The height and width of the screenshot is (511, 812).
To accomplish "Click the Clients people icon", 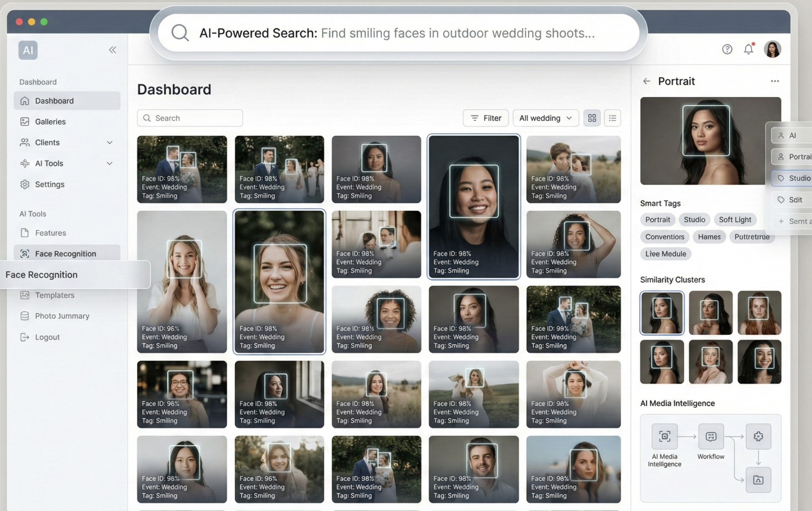I will [x=25, y=143].
